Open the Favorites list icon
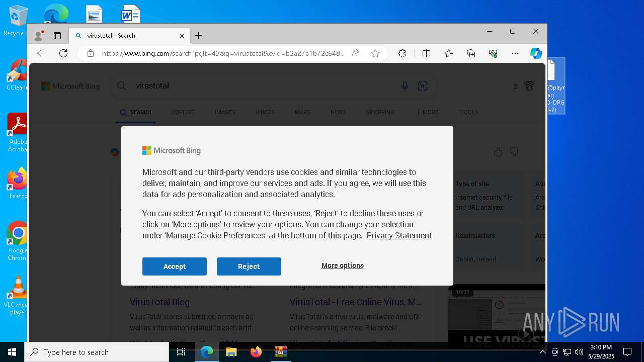 tap(449, 53)
